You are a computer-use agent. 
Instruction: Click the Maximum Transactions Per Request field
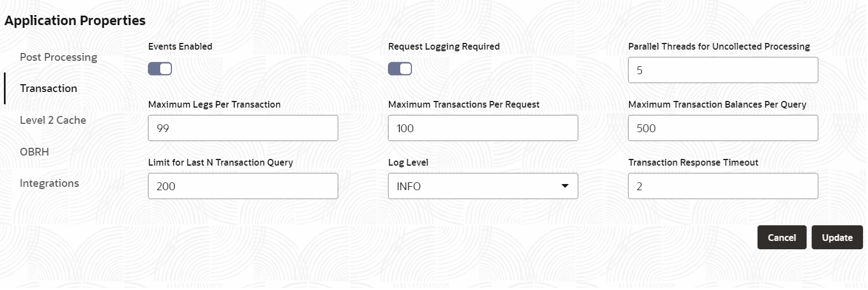point(482,128)
